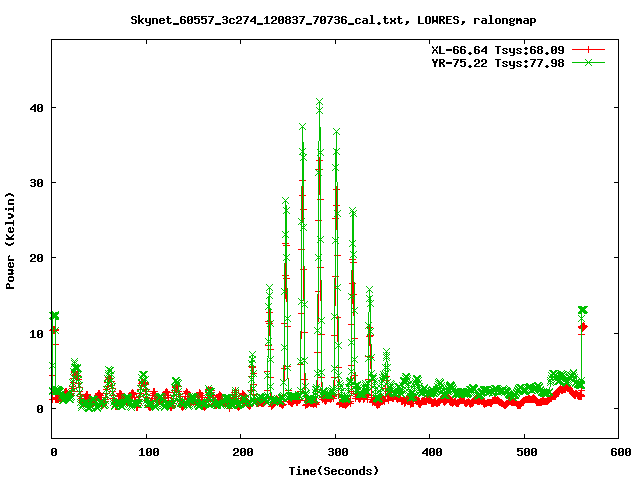Viewport: 640px width, 480px height.
Task: Select the XL-66.64 Tsys:68.09 legend entry
Action: pyautogui.click(x=495, y=49)
